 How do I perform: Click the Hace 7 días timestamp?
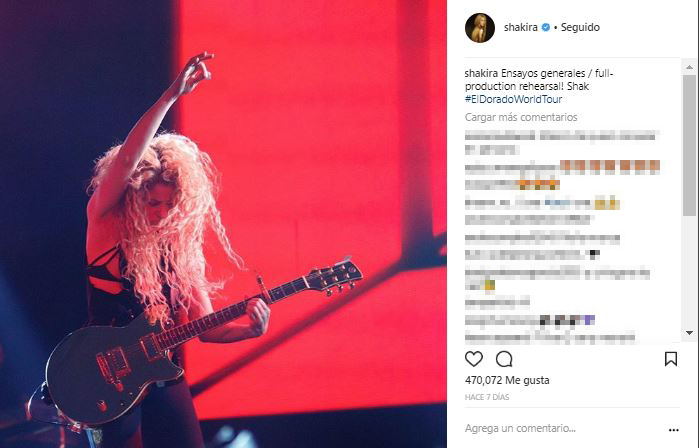click(x=487, y=397)
